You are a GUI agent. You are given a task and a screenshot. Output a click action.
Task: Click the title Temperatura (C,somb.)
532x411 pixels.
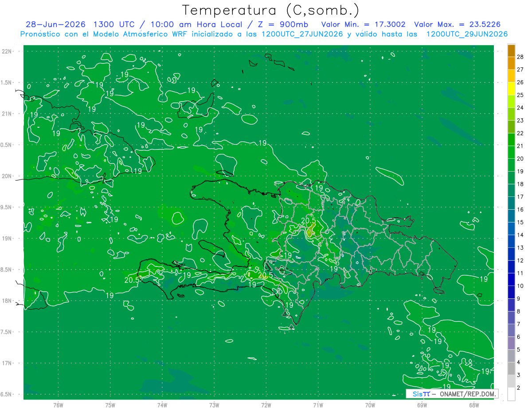(270, 10)
